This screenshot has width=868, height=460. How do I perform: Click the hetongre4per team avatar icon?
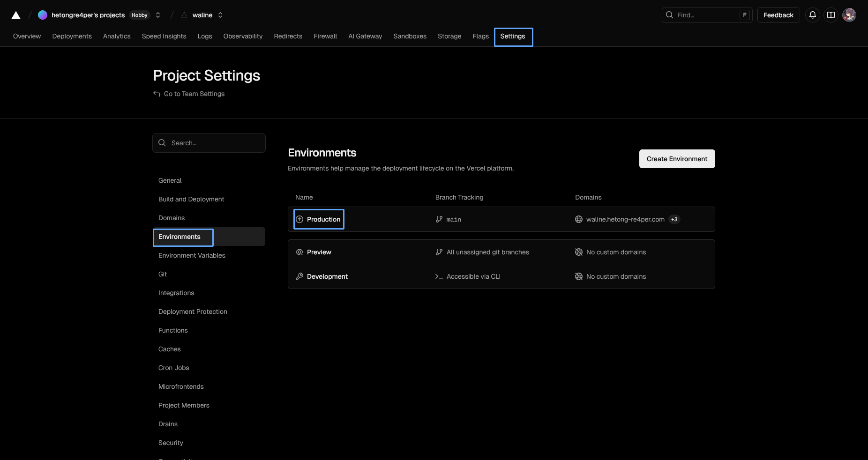click(43, 15)
